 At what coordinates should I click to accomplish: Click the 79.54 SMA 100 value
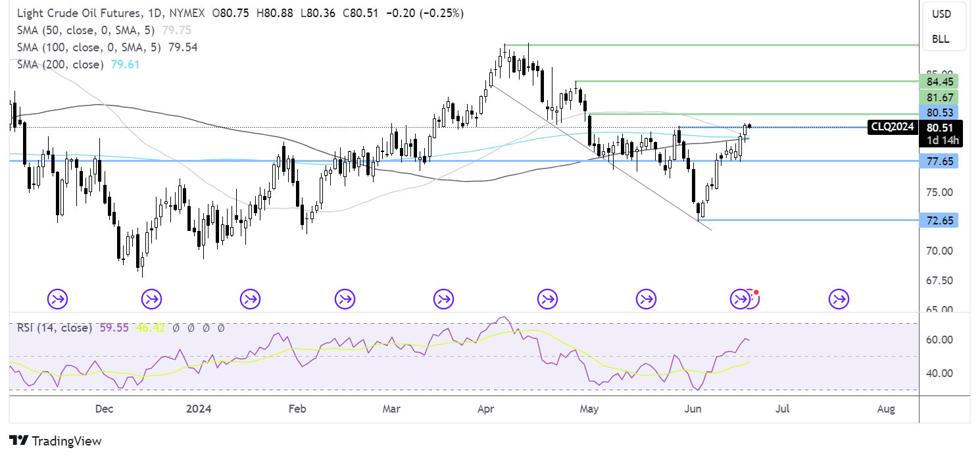tap(182, 47)
